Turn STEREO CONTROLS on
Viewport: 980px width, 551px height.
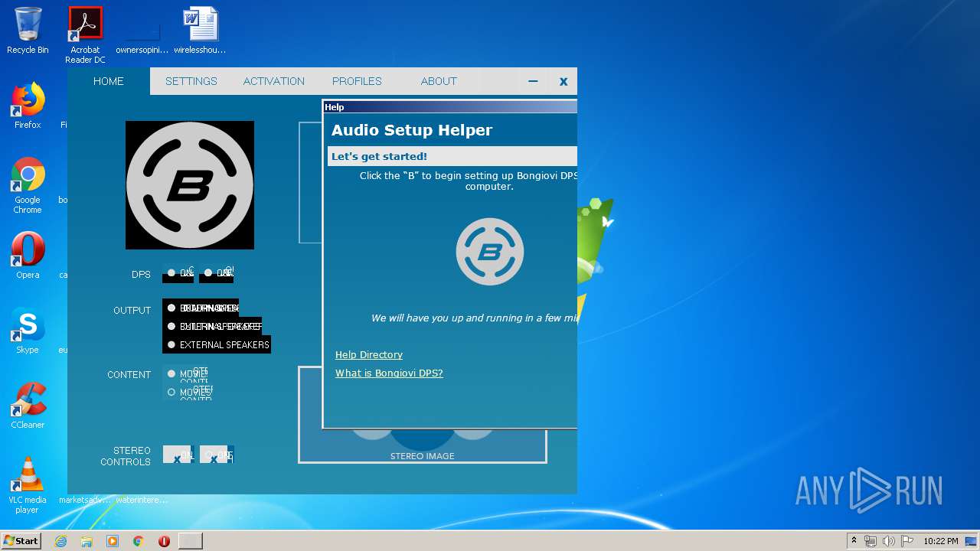(178, 455)
